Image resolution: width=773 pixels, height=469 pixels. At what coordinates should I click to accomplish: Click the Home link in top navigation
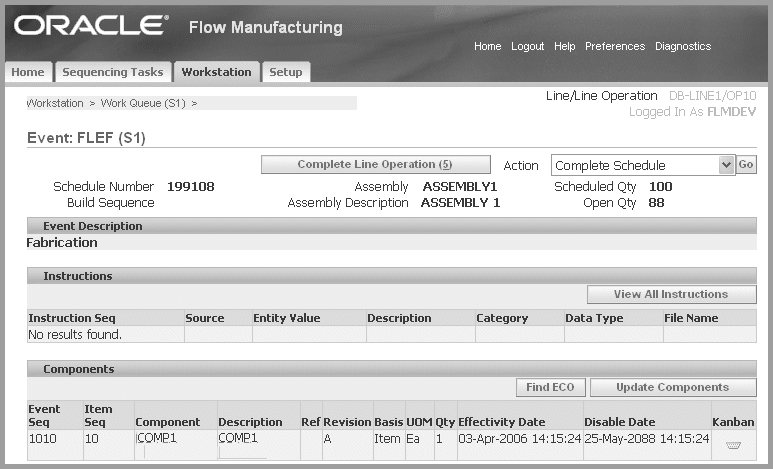(x=488, y=46)
